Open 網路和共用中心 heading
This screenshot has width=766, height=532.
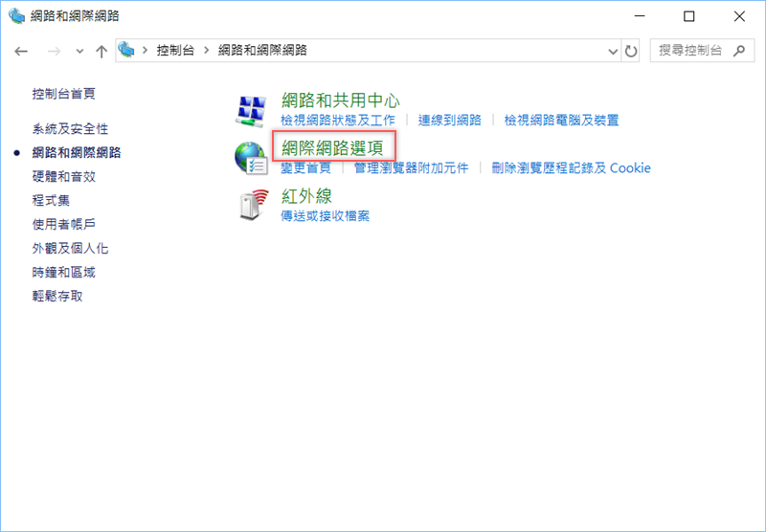pos(341,100)
